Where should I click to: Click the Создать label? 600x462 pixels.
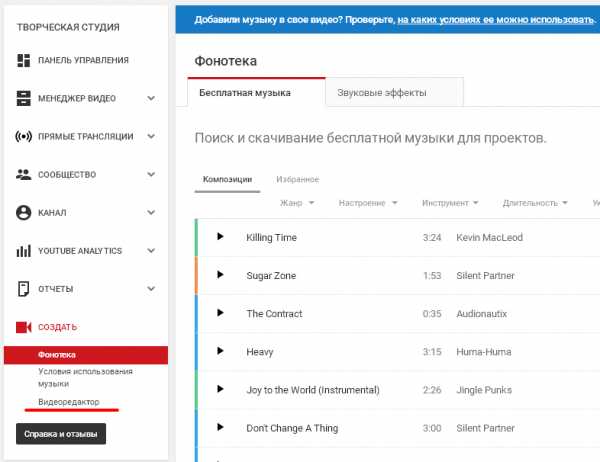point(57,327)
